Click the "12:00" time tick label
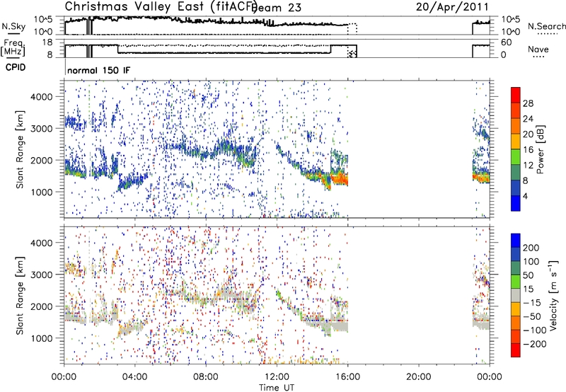 pos(277,377)
